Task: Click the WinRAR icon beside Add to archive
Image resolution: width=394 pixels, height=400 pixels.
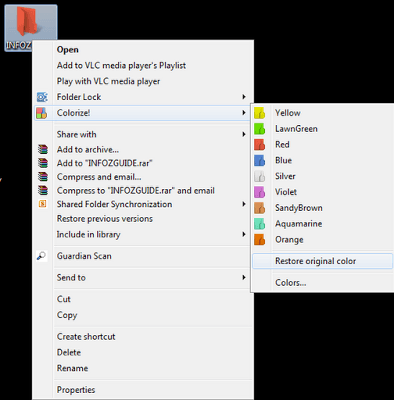Action: pos(43,149)
